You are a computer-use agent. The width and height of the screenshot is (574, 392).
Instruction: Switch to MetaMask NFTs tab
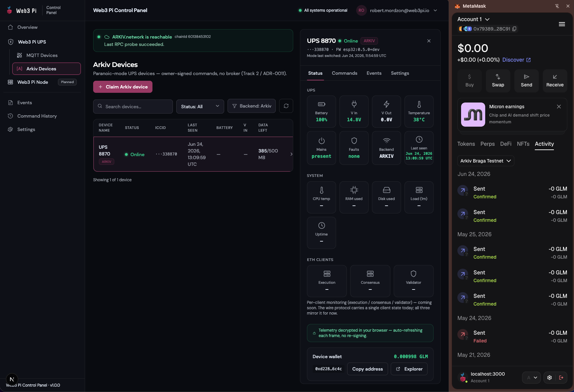(x=523, y=144)
